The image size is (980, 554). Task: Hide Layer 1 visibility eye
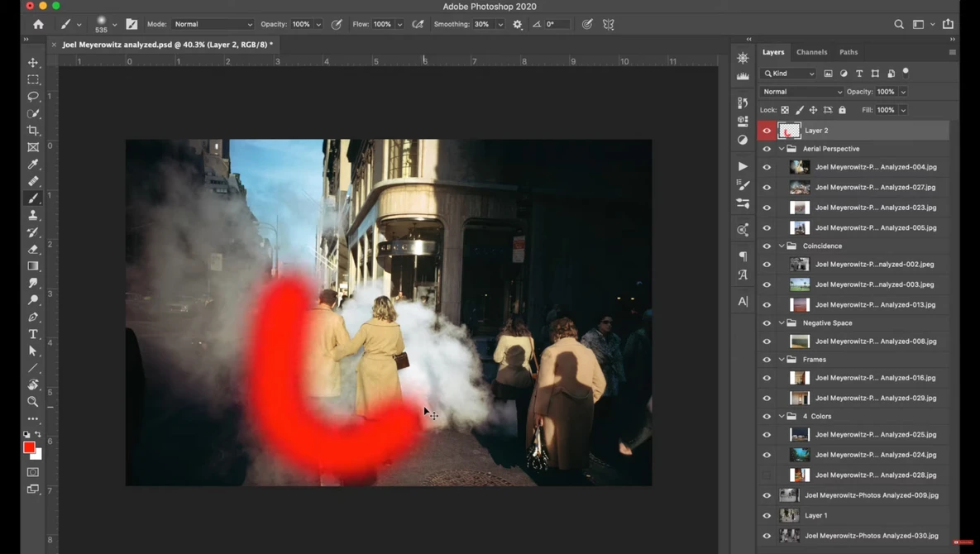(767, 516)
